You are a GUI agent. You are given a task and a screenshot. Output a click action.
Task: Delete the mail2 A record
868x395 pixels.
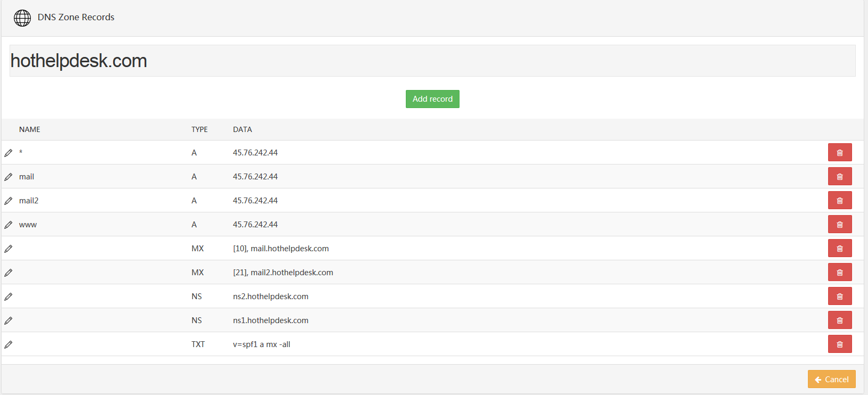(840, 200)
